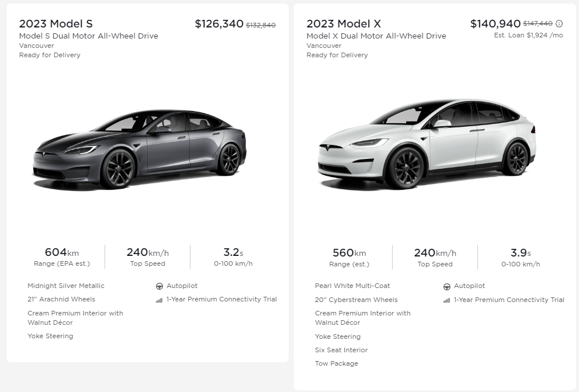The width and height of the screenshot is (579, 392).
Task: Click the Autopilot steering wheel icon on Model X
Action: [447, 286]
